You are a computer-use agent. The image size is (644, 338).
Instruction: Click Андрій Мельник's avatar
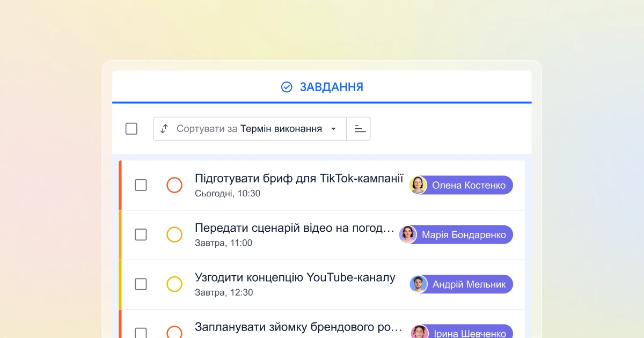(419, 284)
